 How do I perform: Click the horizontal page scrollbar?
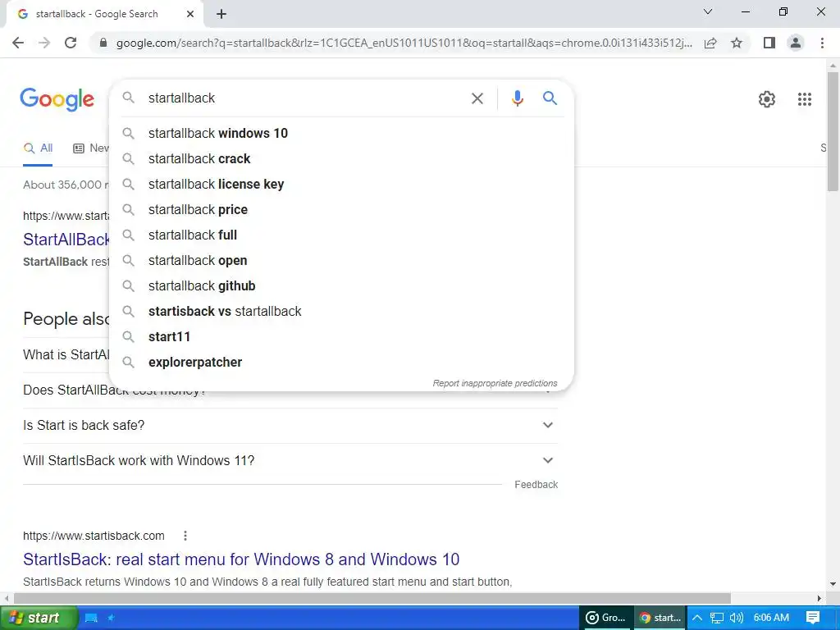[x=372, y=598]
